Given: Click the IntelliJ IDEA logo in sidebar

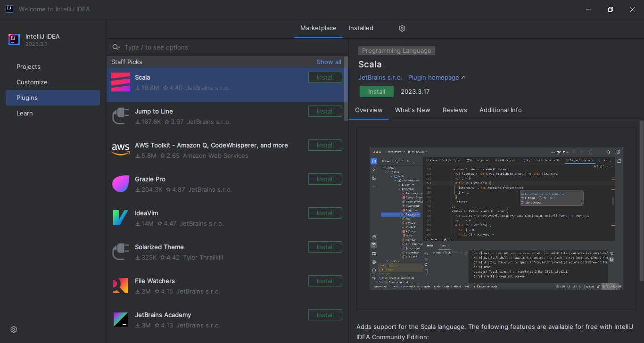Looking at the screenshot, I should point(14,40).
